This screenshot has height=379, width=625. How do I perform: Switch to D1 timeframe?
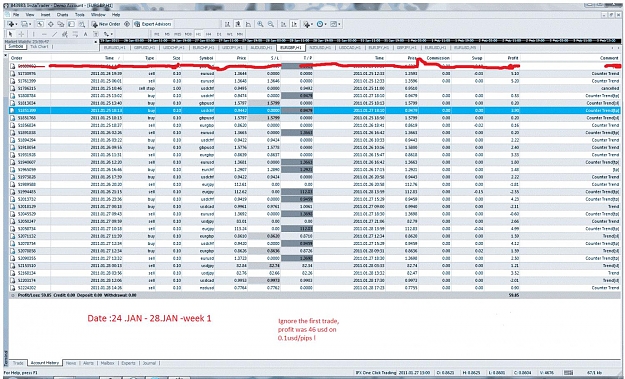[x=219, y=34]
